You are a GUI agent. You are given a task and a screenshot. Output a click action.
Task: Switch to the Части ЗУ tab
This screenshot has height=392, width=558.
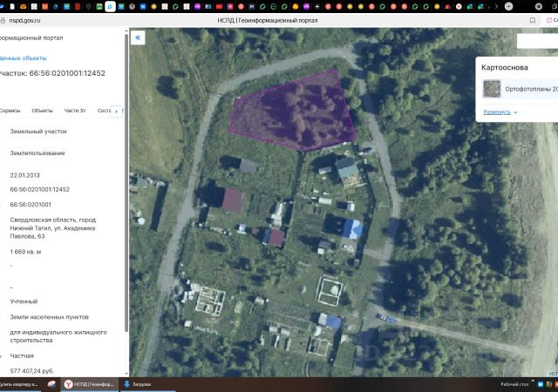(75, 111)
